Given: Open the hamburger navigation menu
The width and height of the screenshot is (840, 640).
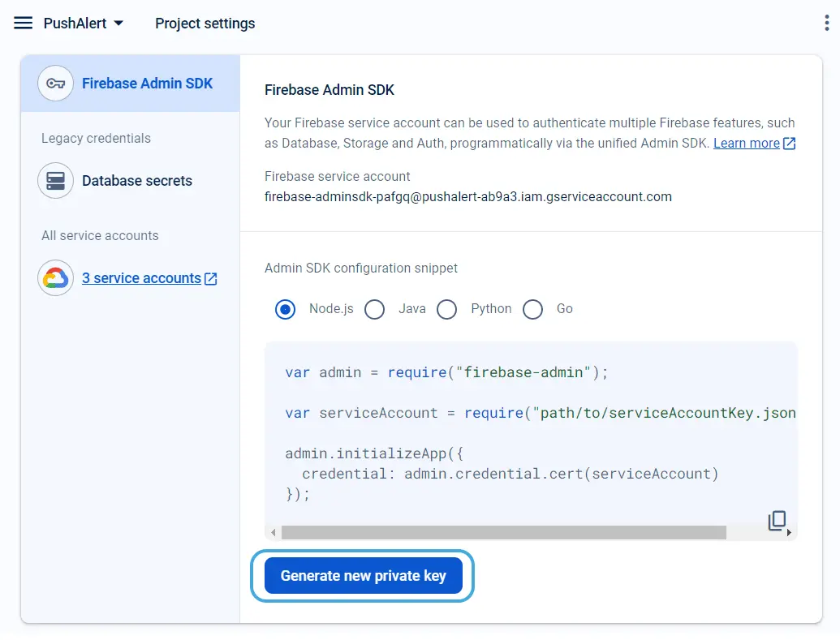Looking at the screenshot, I should coord(23,23).
